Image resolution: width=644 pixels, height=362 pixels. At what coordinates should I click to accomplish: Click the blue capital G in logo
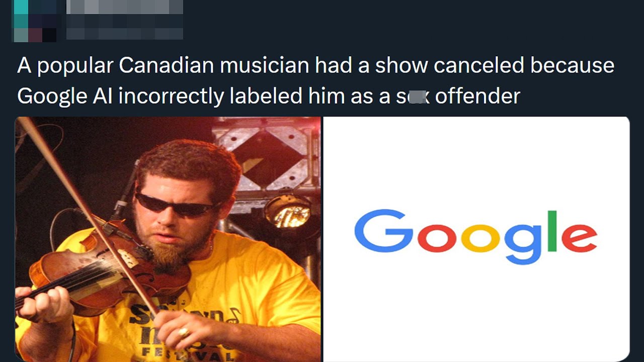coord(384,231)
